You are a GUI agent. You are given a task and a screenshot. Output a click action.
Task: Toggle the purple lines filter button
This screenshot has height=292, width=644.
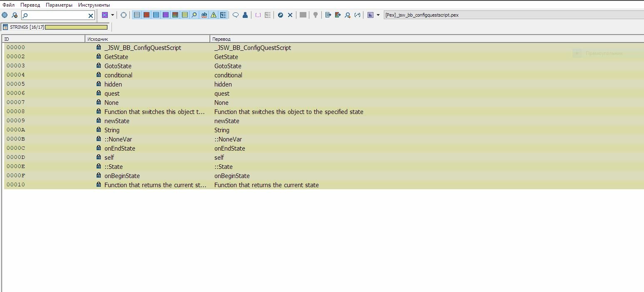click(166, 15)
